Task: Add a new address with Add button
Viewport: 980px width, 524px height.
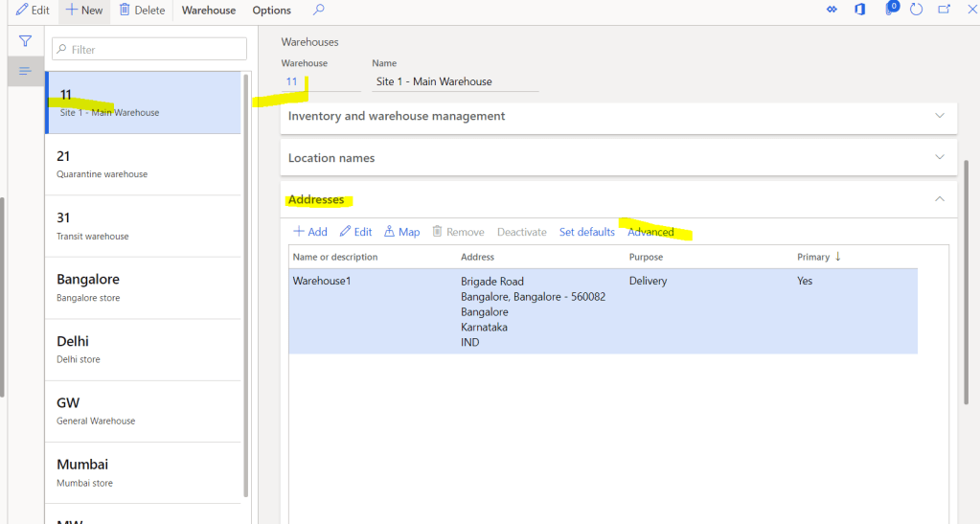Action: coord(309,232)
